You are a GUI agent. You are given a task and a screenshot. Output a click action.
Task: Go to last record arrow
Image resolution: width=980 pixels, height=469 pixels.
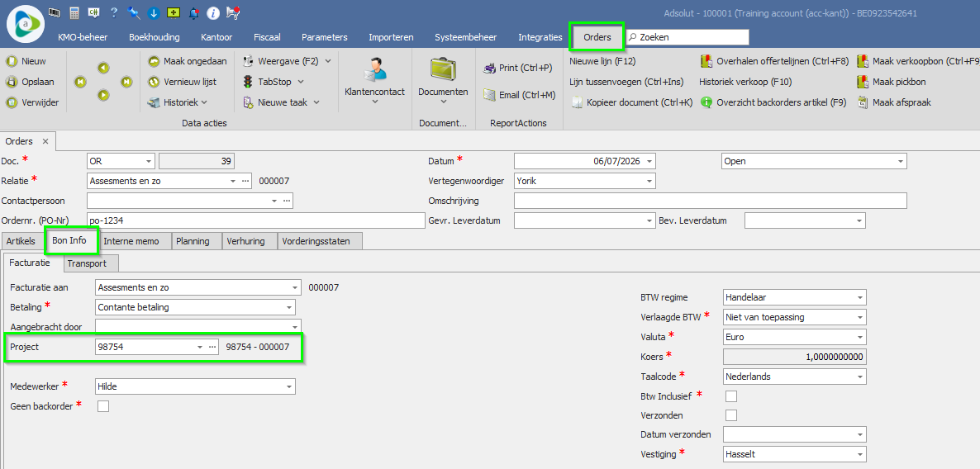[x=127, y=81]
